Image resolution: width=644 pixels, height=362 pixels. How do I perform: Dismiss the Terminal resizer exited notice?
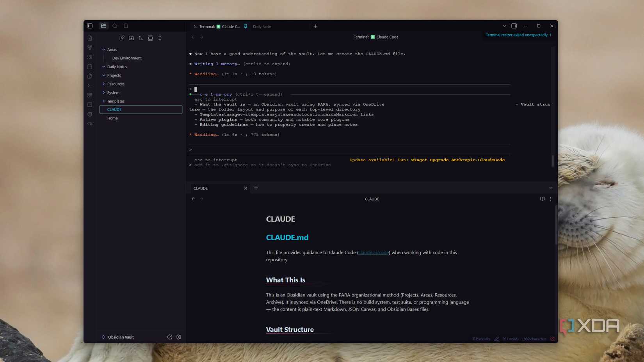point(518,35)
